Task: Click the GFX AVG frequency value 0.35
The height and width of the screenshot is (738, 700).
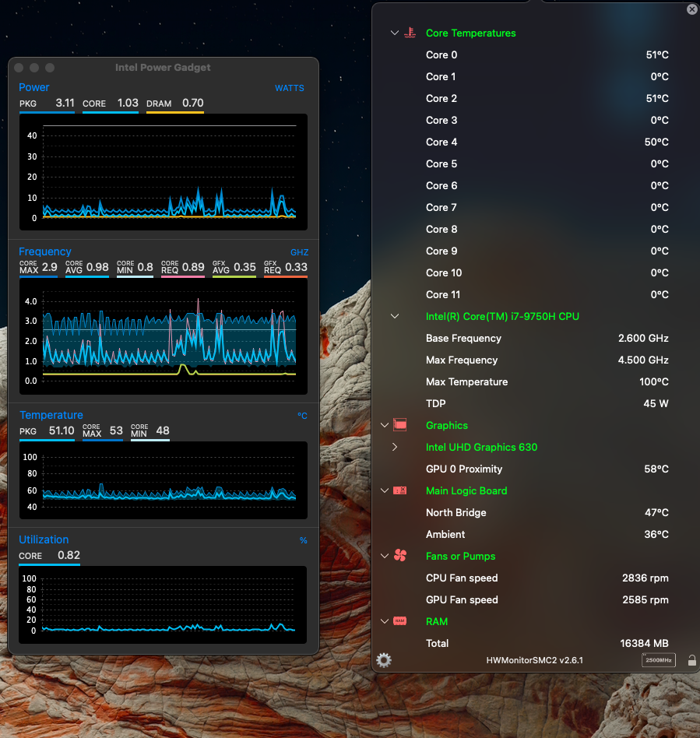Action: click(244, 267)
